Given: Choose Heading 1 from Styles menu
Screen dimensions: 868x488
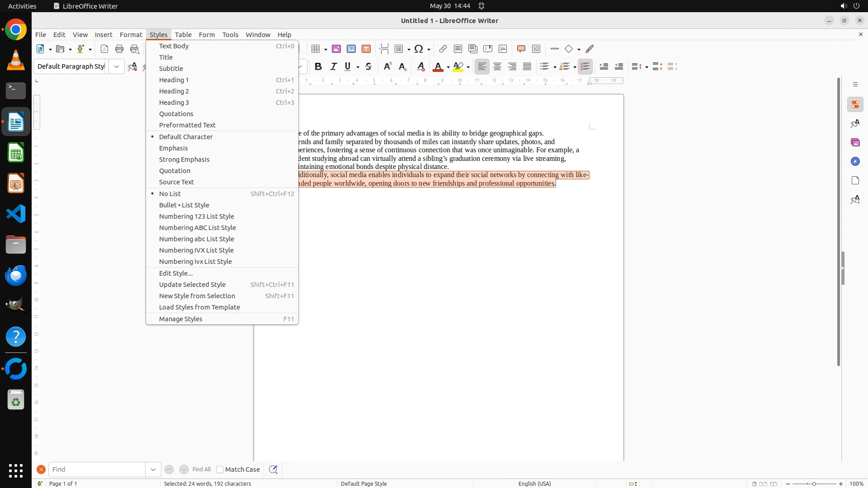Looking at the screenshot, I should coord(174,80).
